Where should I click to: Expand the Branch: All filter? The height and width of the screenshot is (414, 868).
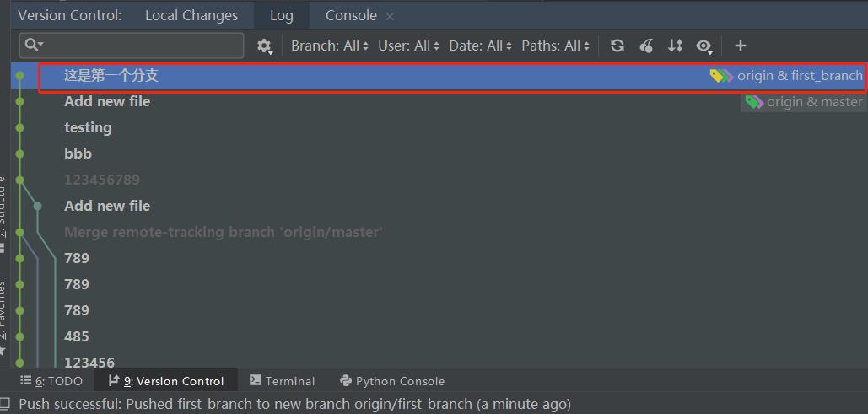329,46
